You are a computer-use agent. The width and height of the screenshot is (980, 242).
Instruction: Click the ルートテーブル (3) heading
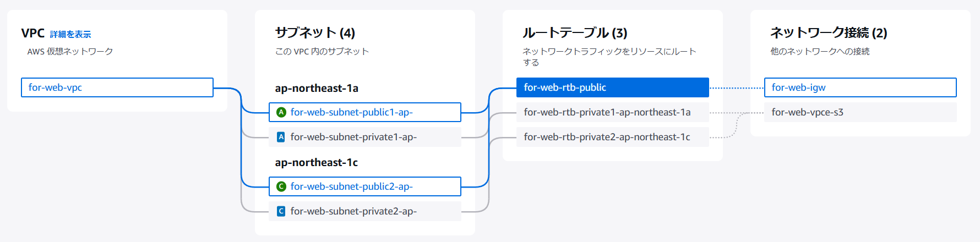click(575, 33)
